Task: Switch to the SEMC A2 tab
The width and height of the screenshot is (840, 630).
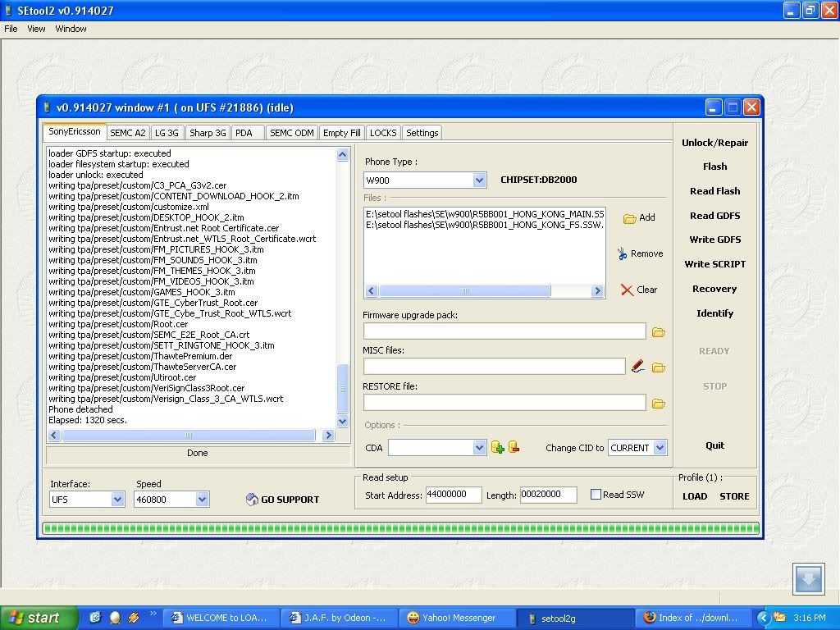Action: (127, 133)
